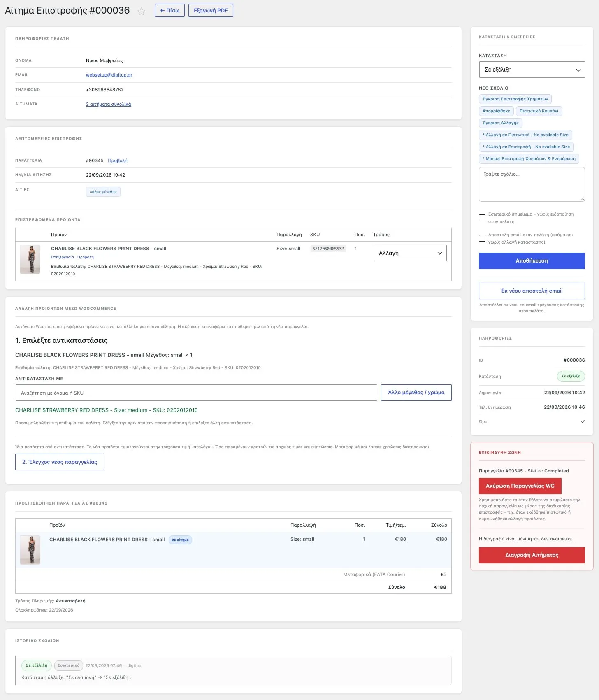This screenshot has width=599, height=700.
Task: Enable the internal note checkbox
Action: (x=482, y=218)
